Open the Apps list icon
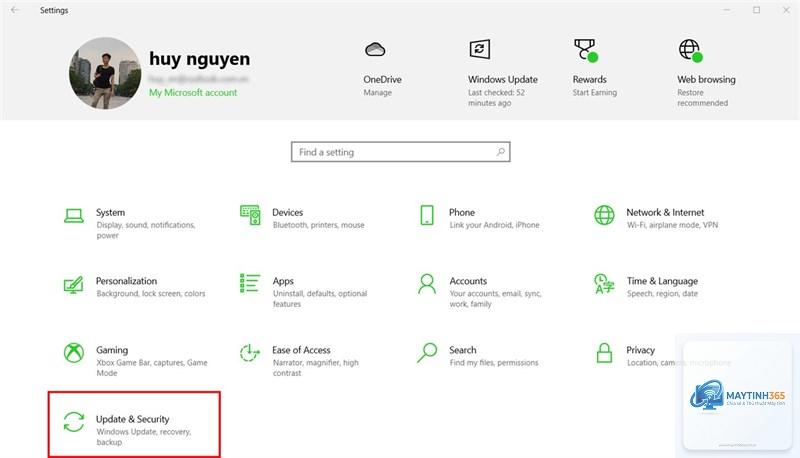 tap(249, 283)
